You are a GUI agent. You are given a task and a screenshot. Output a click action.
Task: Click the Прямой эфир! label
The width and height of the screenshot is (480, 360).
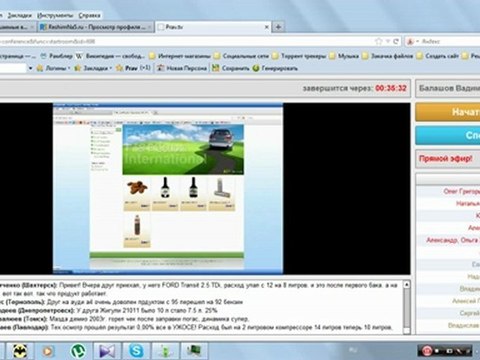446,158
